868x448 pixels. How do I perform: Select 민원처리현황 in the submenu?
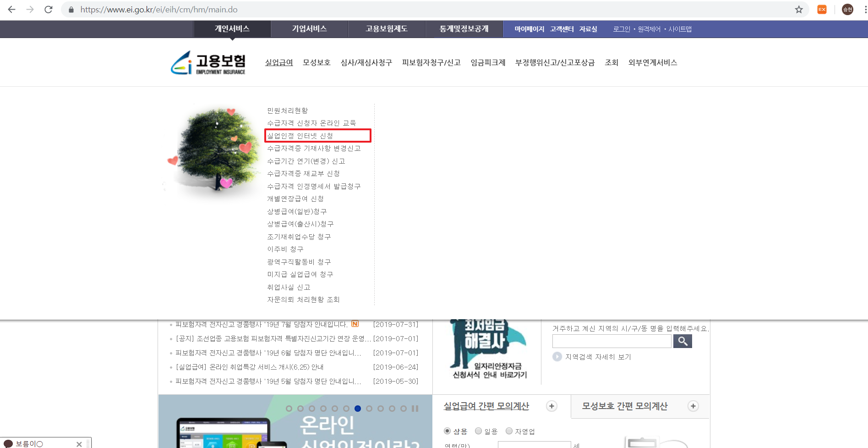pos(288,111)
